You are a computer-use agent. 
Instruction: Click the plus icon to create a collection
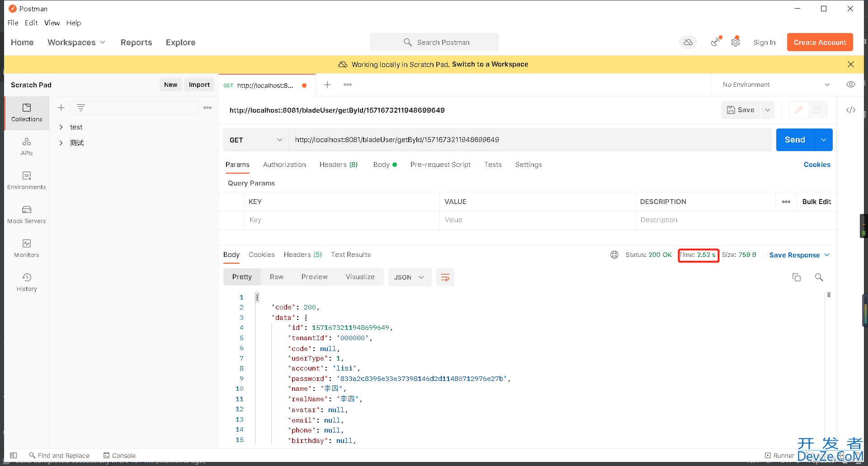61,108
